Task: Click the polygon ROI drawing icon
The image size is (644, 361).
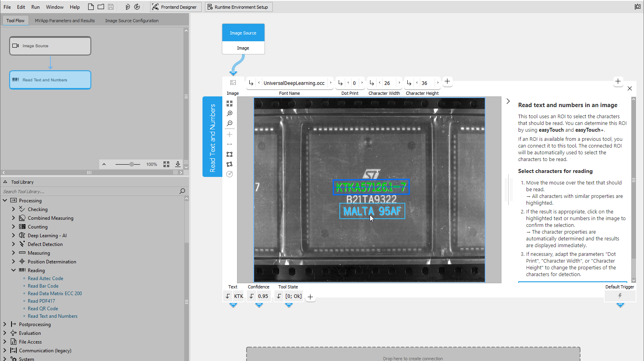Action: tap(229, 164)
